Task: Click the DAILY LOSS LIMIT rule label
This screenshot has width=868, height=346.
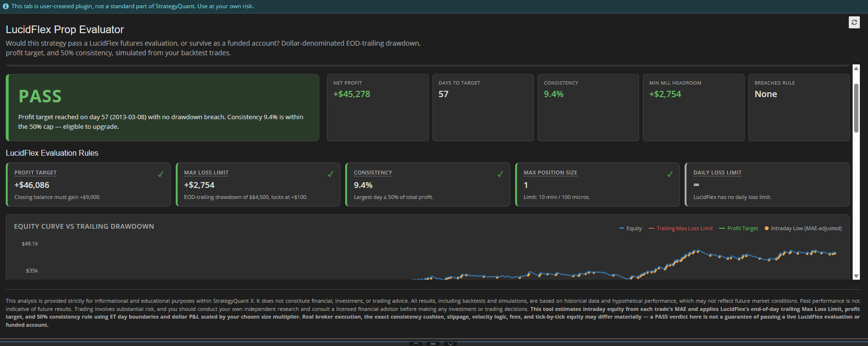Action: click(717, 173)
